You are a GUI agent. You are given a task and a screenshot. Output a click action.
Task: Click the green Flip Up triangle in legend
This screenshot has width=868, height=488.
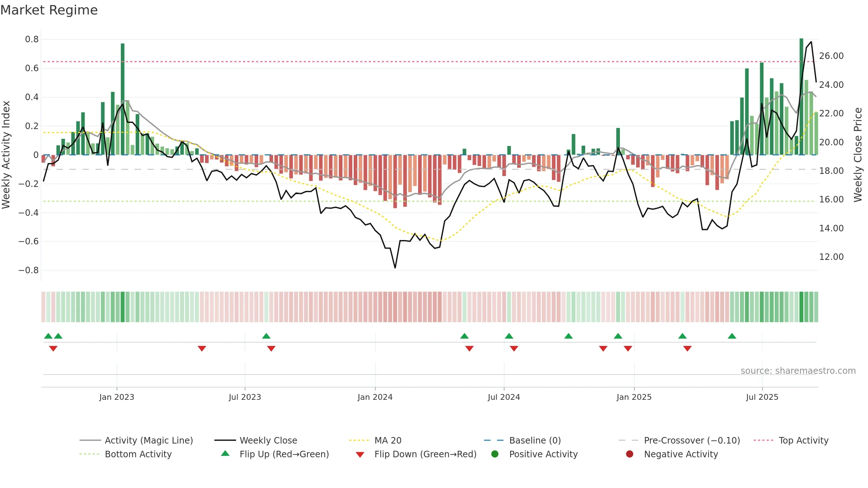(x=225, y=453)
